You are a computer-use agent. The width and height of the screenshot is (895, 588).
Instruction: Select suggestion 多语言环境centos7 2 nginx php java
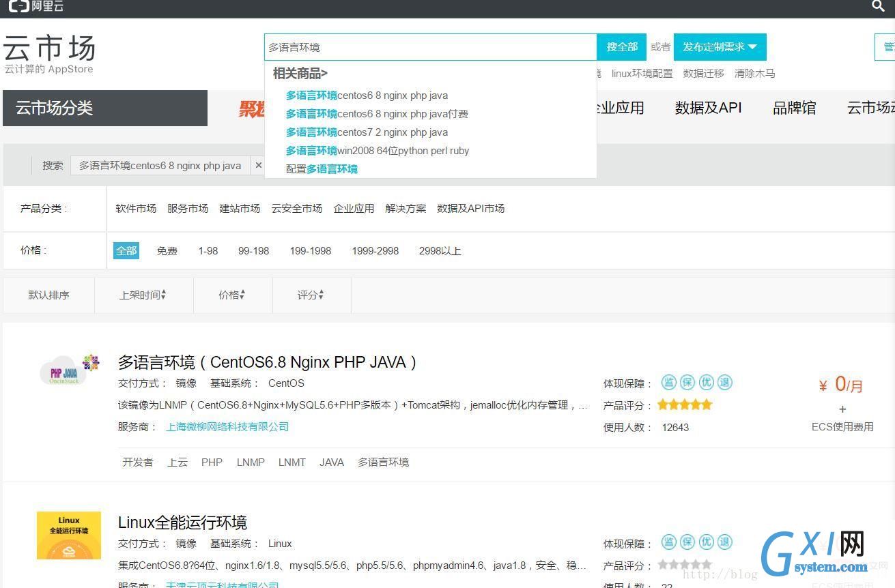point(367,132)
